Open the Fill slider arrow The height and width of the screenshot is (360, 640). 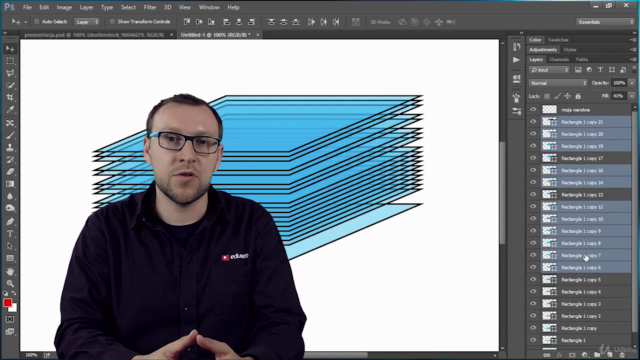(632, 96)
